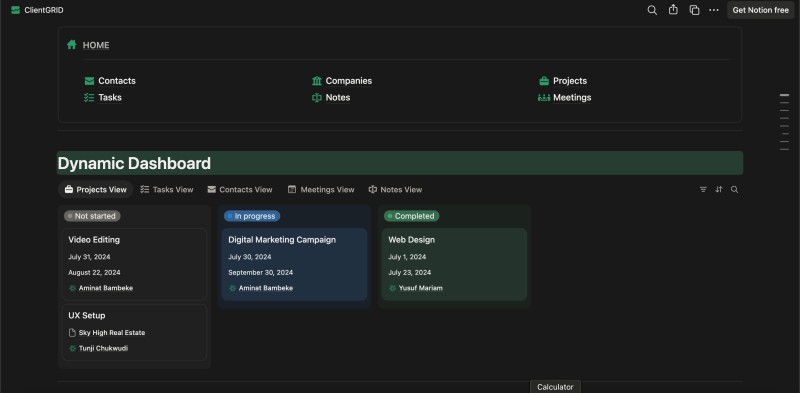
Task: Open the Web Design project card
Action: click(454, 264)
